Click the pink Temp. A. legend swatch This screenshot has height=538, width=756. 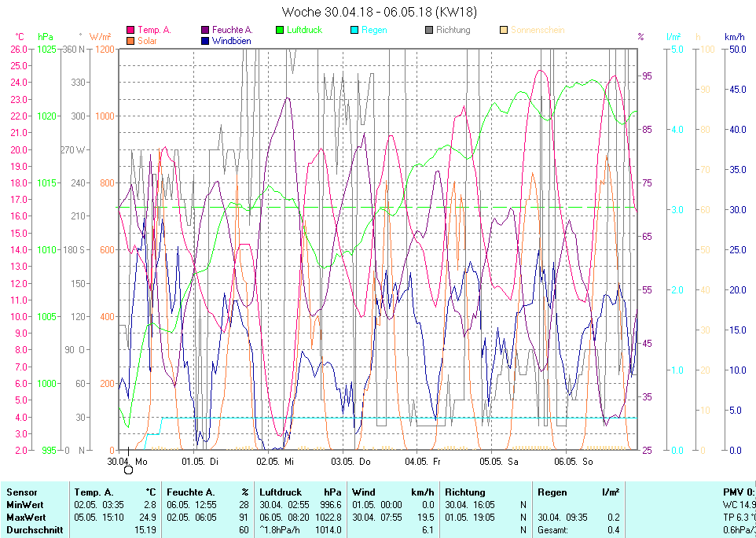pyautogui.click(x=130, y=30)
